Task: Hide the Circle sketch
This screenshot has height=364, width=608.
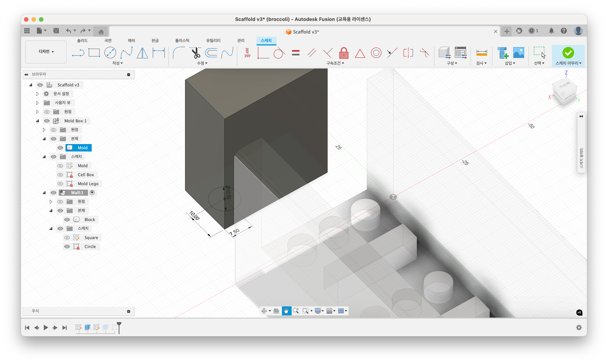Action: pos(67,247)
